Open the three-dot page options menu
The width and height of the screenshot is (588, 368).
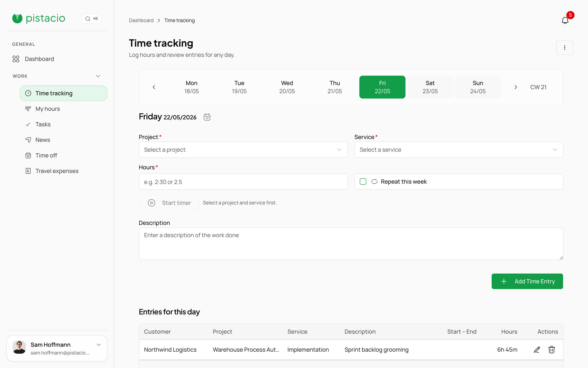(x=565, y=47)
